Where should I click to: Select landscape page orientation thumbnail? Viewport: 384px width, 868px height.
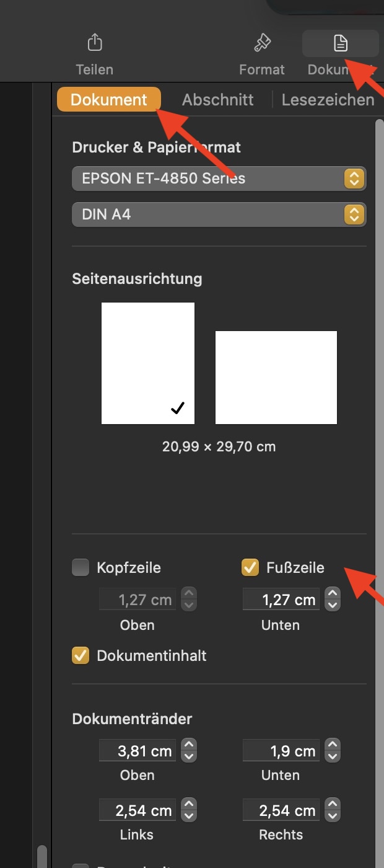coord(276,377)
